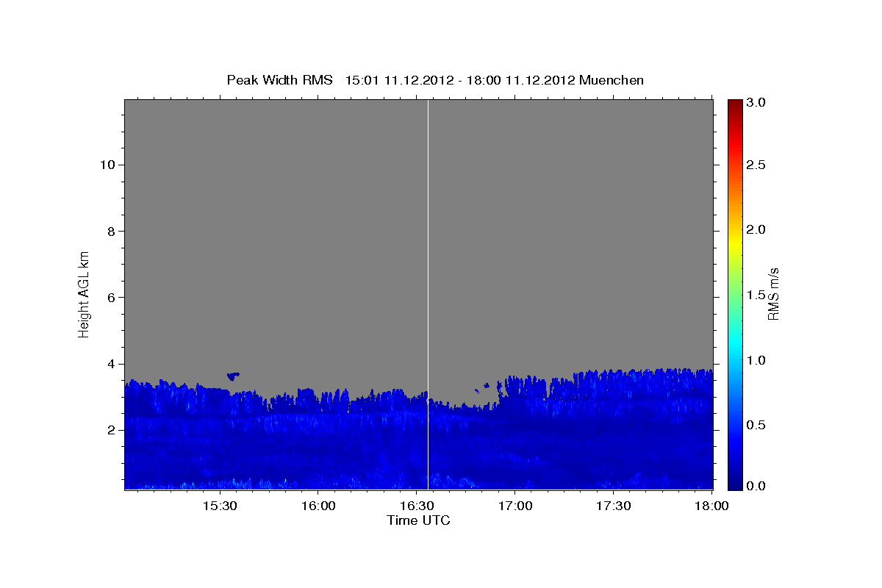Click the colorbar label '2.0'
This screenshot has height=588, width=882.
pos(758,230)
